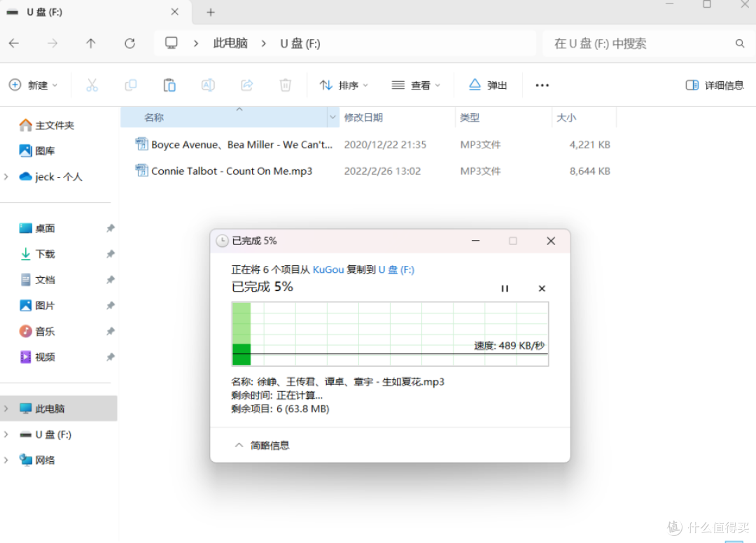Open 桌面 in the sidebar
This screenshot has width=756, height=543.
(x=37, y=228)
